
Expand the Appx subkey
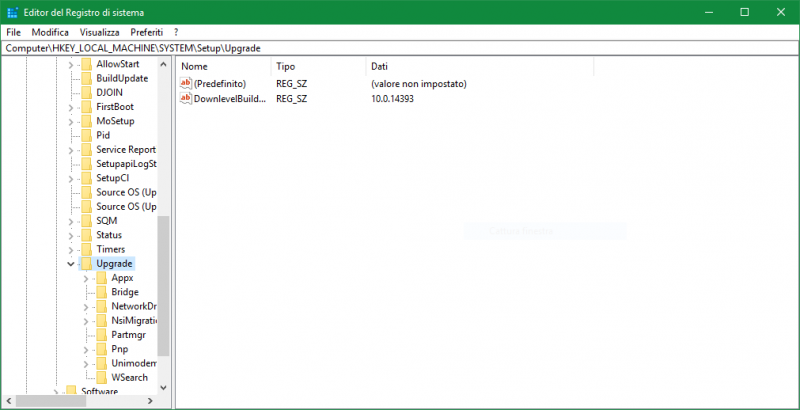pos(86,278)
